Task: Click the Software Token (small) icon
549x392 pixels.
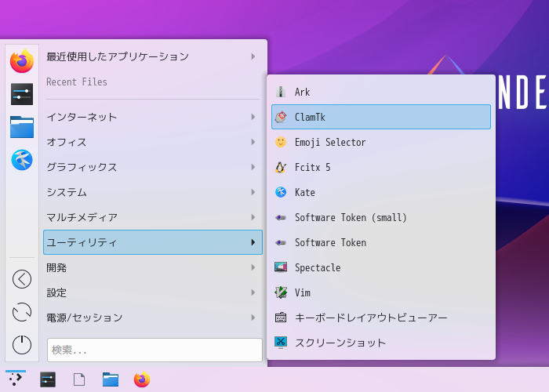Action: (281, 217)
